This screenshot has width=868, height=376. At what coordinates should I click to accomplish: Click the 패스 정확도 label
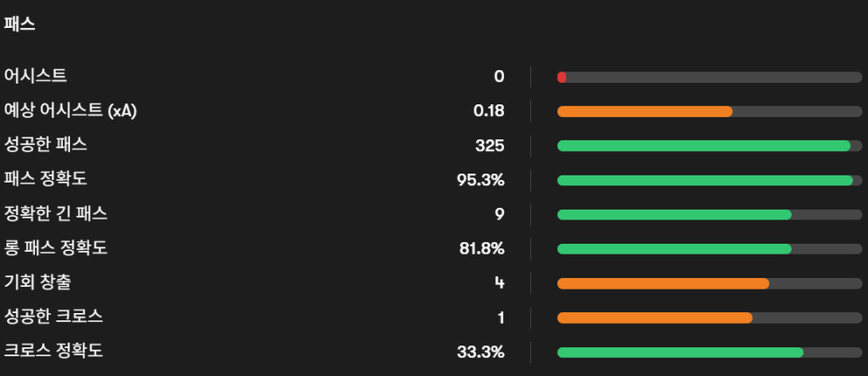[45, 179]
